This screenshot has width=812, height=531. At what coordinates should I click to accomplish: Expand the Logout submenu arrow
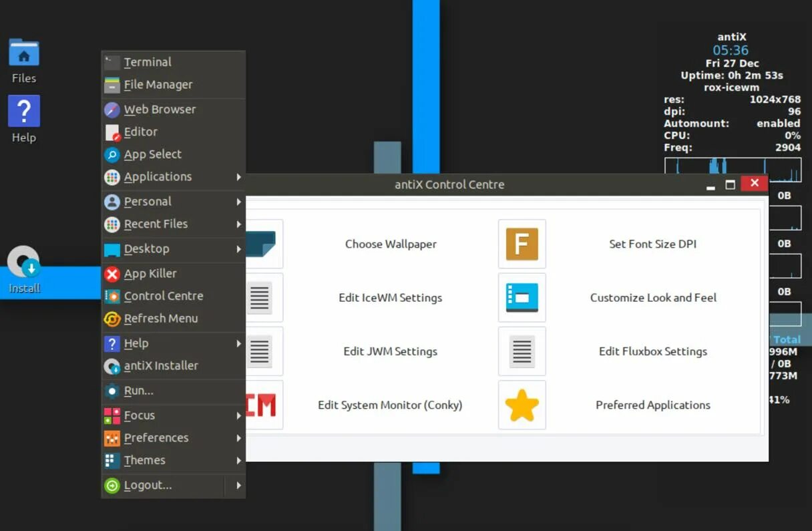(238, 486)
